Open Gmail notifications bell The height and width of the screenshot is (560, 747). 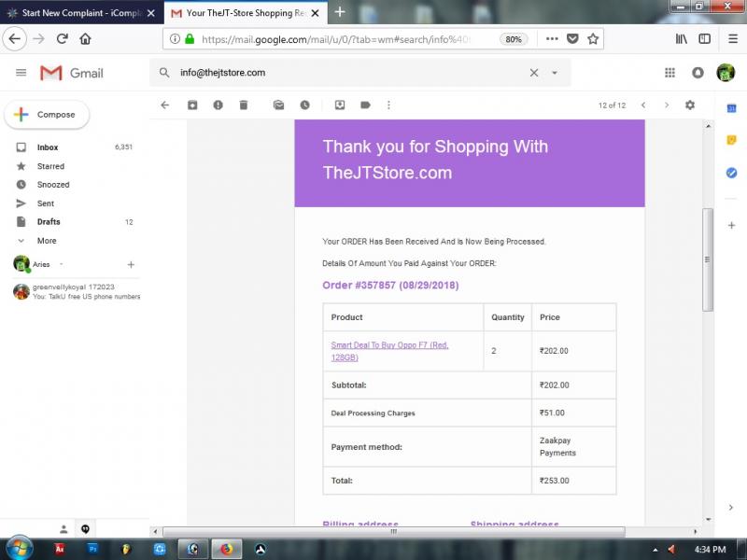[x=698, y=73]
